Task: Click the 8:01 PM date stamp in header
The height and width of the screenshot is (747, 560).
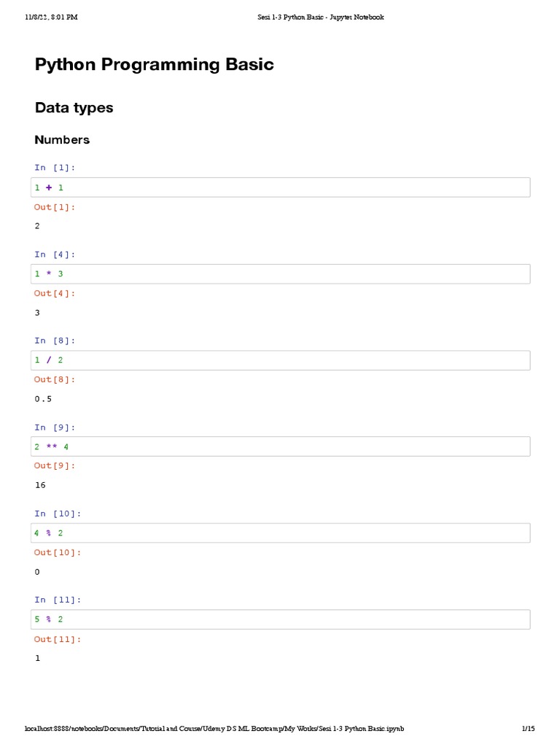Action: click(x=50, y=18)
